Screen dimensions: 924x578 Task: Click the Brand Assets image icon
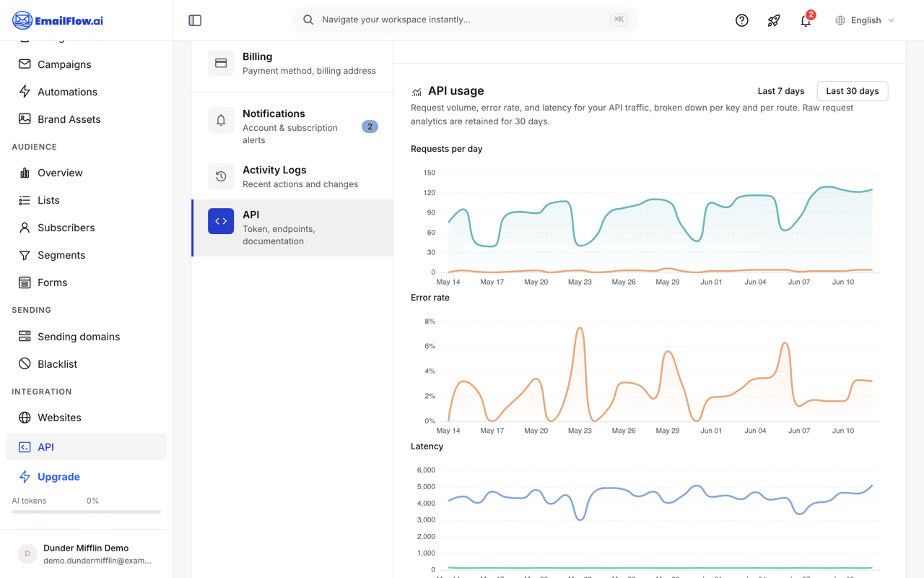[x=25, y=118]
